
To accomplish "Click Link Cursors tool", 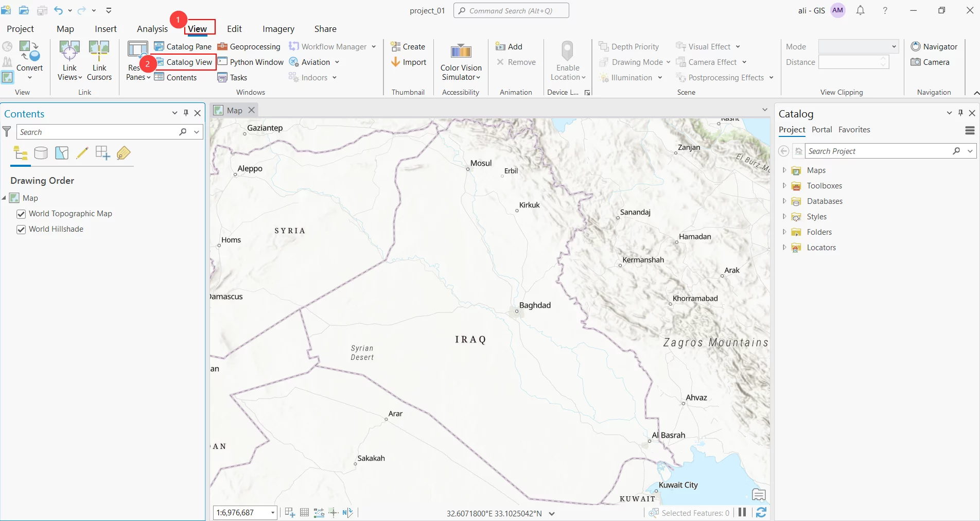I will point(99,61).
